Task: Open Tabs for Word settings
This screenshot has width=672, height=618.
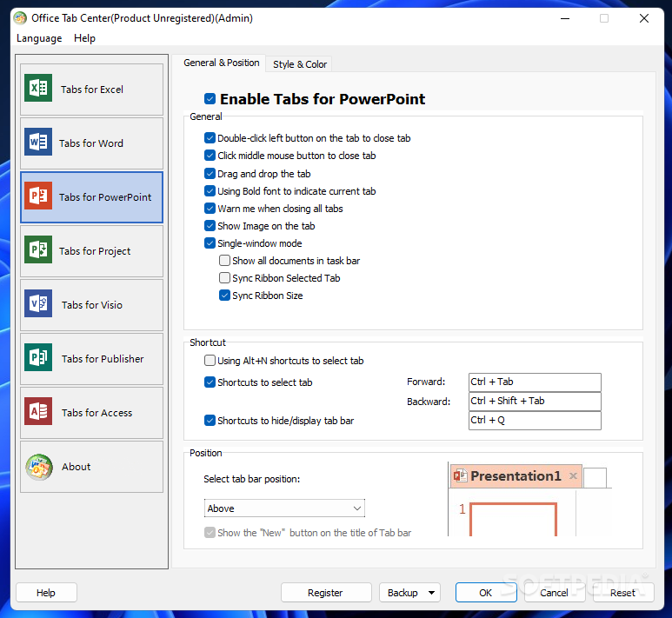Action: [91, 143]
